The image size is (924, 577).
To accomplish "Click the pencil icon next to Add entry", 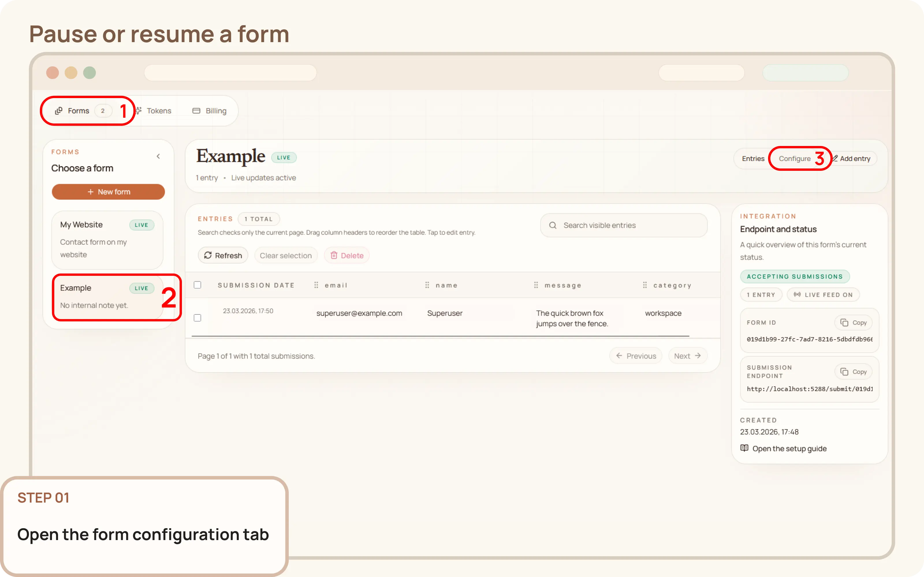I will click(x=836, y=158).
